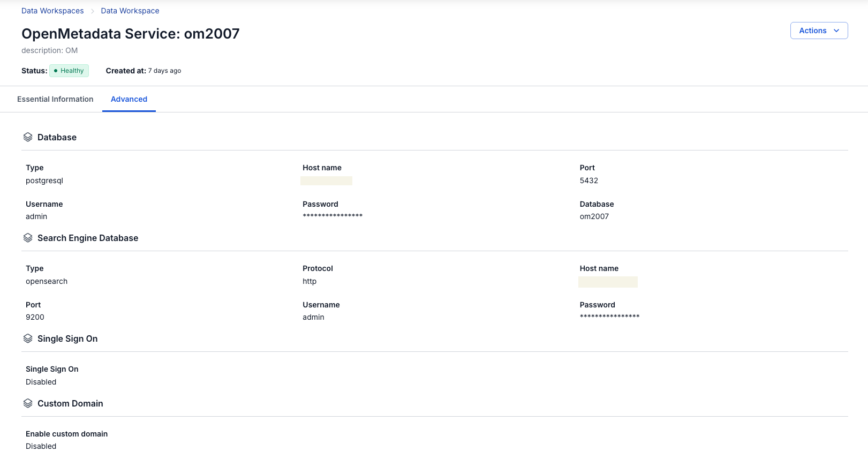
Task: Click the 'Protocol' field label
Action: point(318,268)
